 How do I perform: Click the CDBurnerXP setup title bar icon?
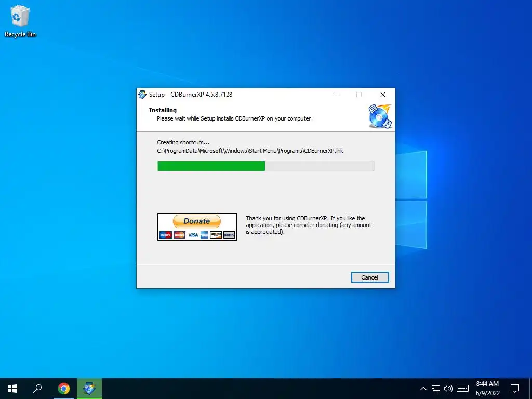142,95
